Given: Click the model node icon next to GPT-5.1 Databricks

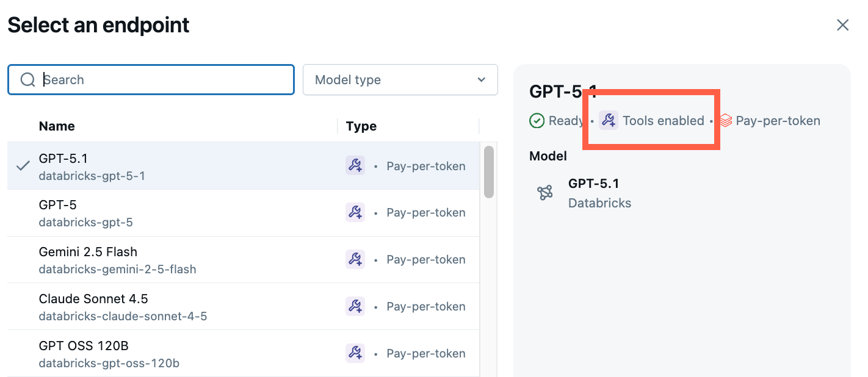Looking at the screenshot, I should [545, 192].
